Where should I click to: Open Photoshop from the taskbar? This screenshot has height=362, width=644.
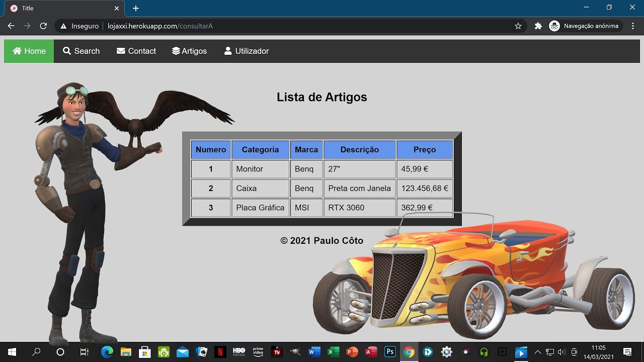point(390,352)
